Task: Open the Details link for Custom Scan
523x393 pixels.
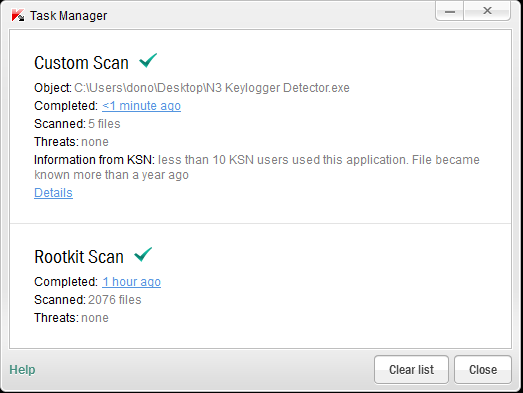Action: coord(53,193)
